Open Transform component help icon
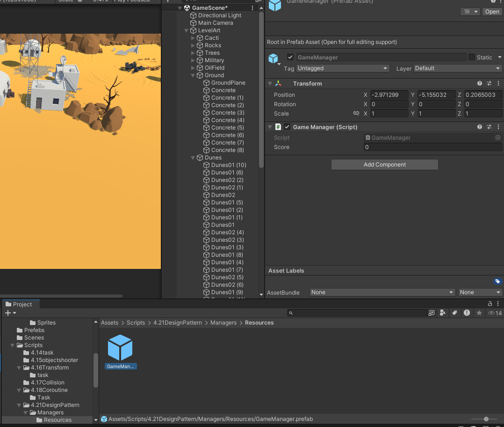This screenshot has height=427, width=504. pos(479,83)
